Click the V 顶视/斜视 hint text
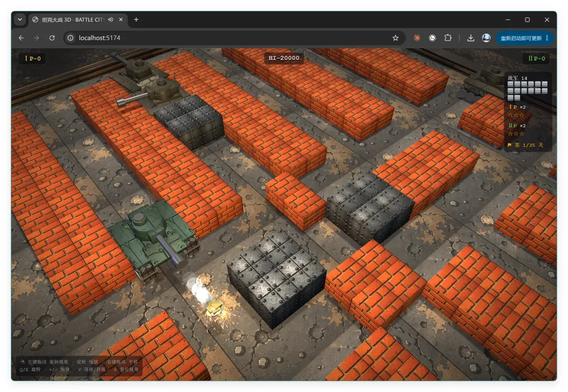 click(92, 369)
